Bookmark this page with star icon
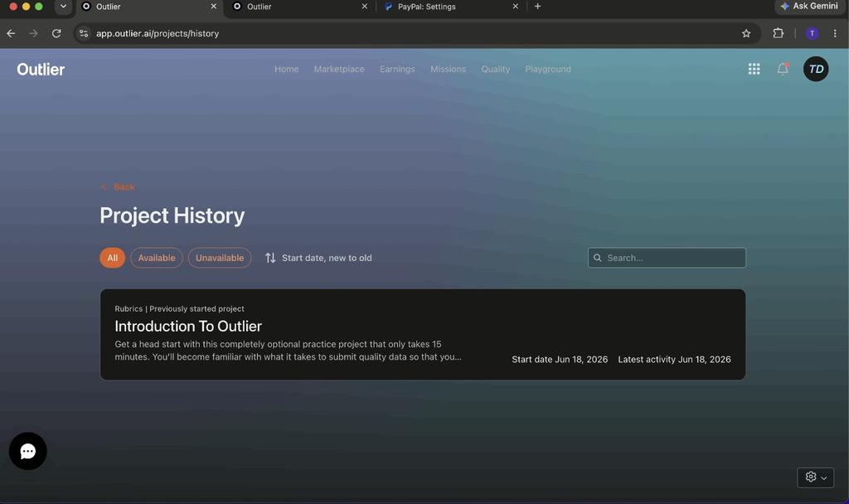 tap(746, 33)
